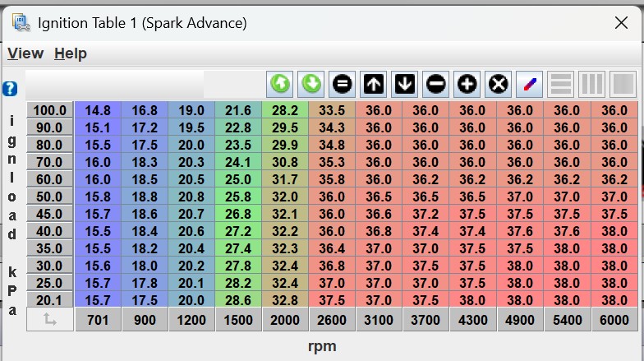Select the 50.0 kPa load axis bin
The image size is (644, 361).
coord(49,197)
